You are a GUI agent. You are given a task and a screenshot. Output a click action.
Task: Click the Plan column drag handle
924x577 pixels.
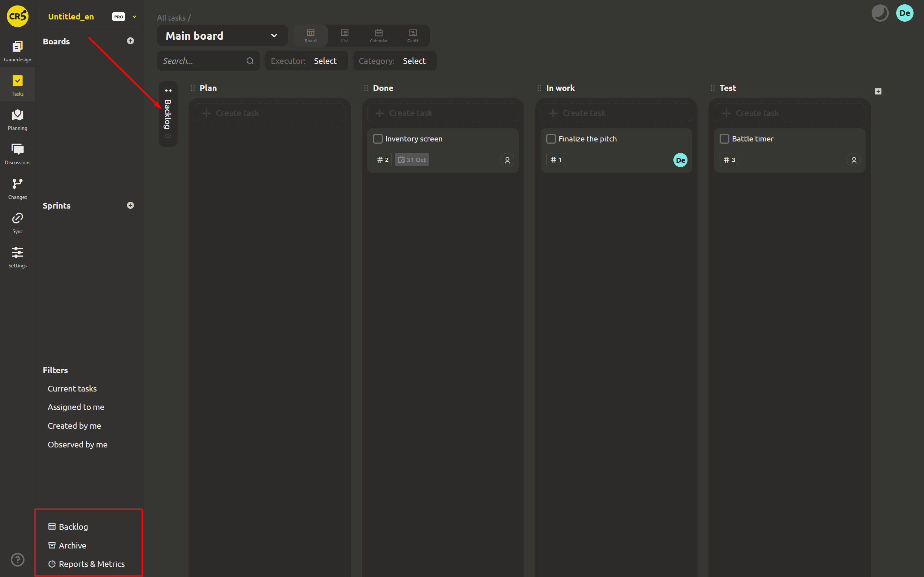(x=193, y=88)
